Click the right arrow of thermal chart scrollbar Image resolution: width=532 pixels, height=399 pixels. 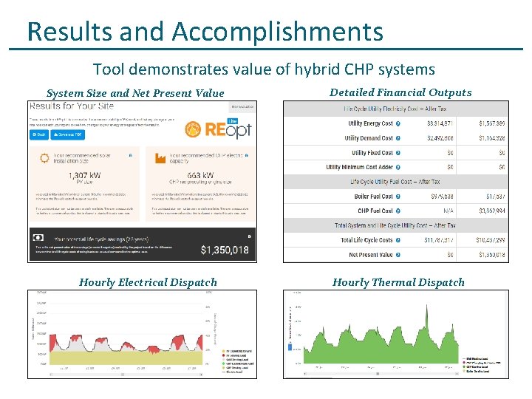(457, 374)
